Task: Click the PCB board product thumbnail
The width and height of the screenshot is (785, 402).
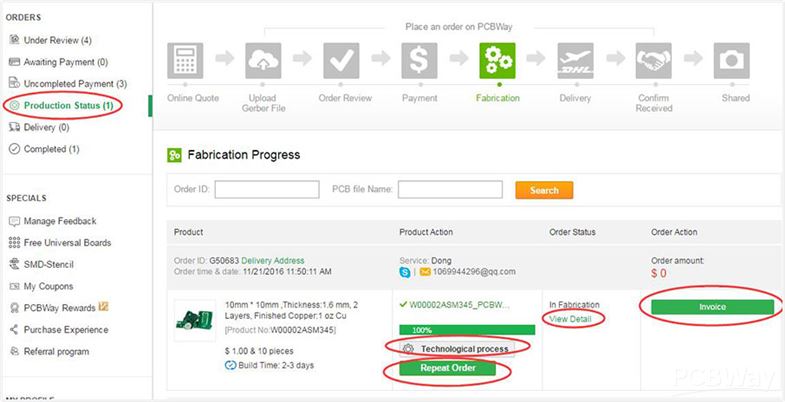Action: tap(196, 321)
